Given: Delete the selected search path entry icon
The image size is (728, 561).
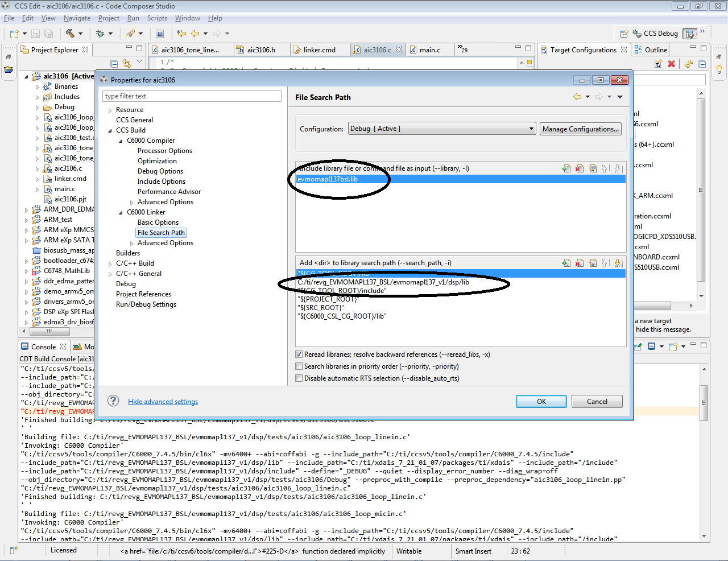Looking at the screenshot, I should 580,263.
